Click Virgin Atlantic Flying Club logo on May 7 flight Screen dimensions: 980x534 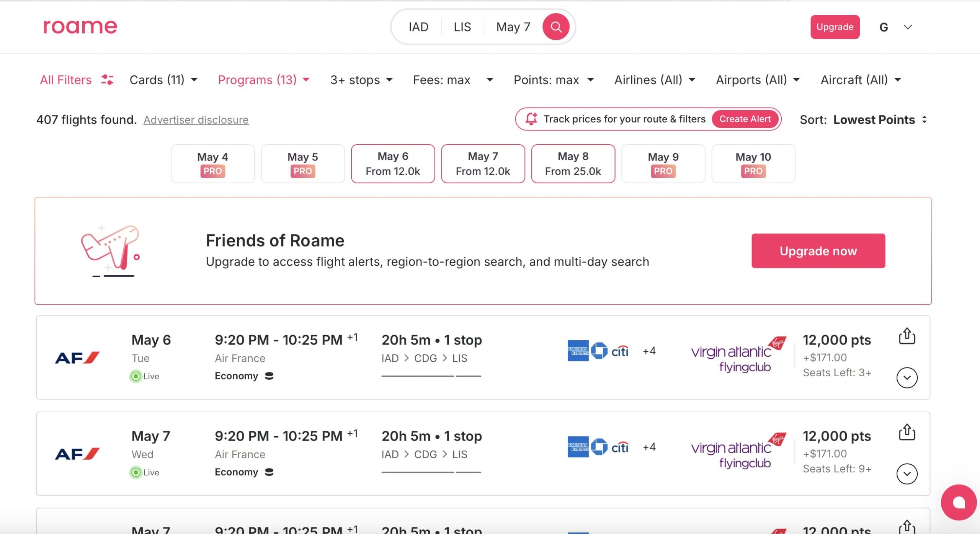pyautogui.click(x=738, y=451)
